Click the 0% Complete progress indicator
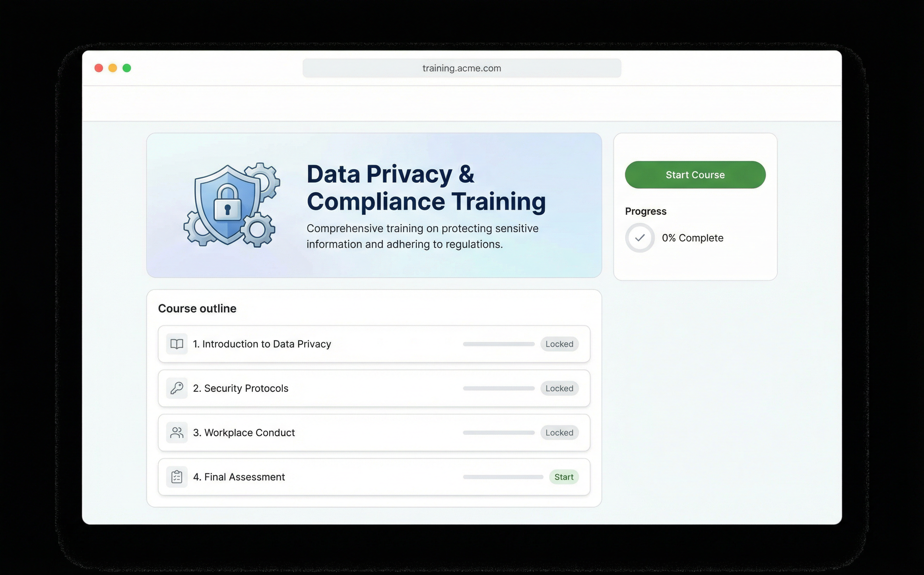Viewport: 924px width, 575px height. click(x=693, y=238)
